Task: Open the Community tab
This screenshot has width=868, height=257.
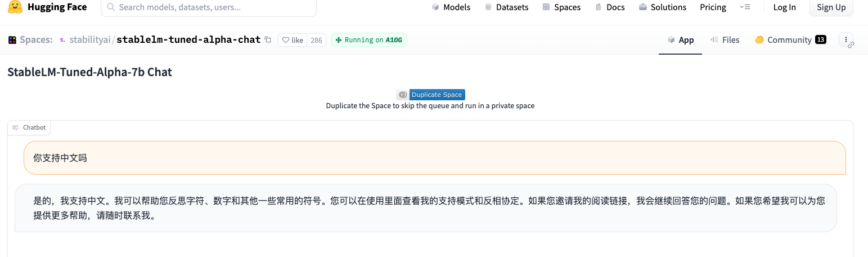Action: pos(790,40)
